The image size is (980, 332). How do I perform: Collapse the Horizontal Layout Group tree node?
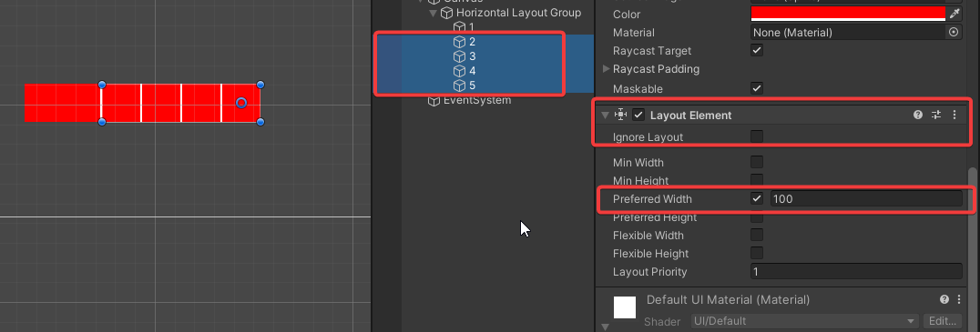434,13
